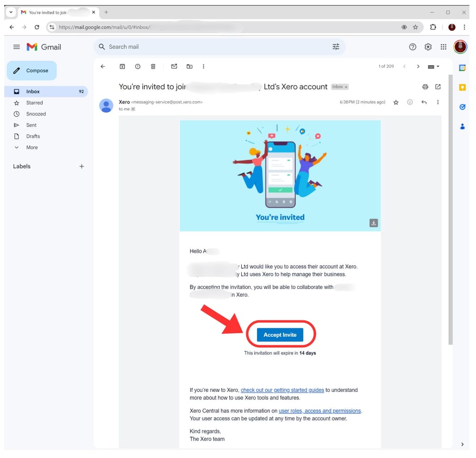This screenshot has height=458, width=476.
Task: Click the Move to folder icon
Action: (189, 67)
